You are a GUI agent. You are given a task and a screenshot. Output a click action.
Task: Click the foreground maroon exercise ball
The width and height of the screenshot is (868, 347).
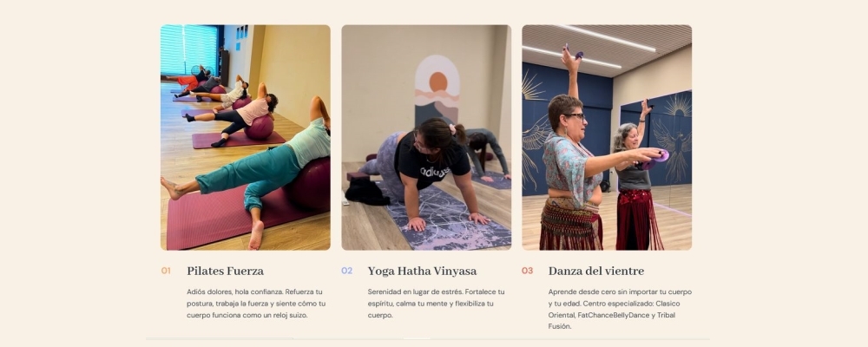click(x=308, y=184)
